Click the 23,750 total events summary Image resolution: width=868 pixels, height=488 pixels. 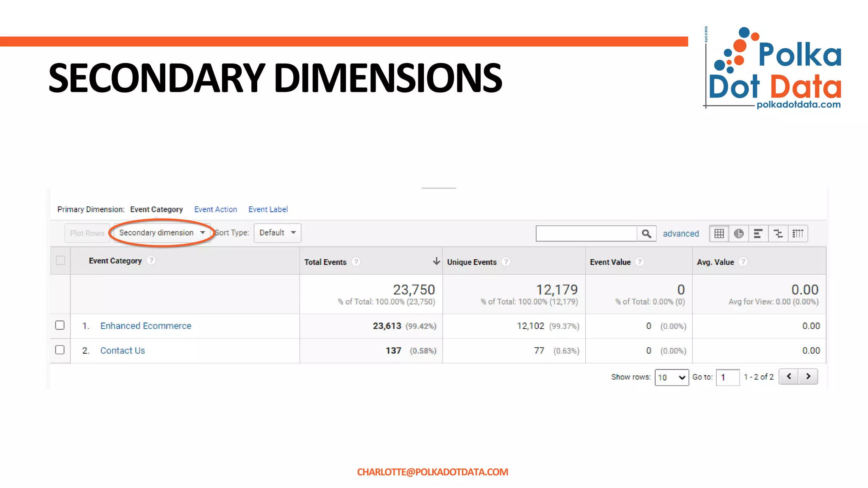pos(414,289)
